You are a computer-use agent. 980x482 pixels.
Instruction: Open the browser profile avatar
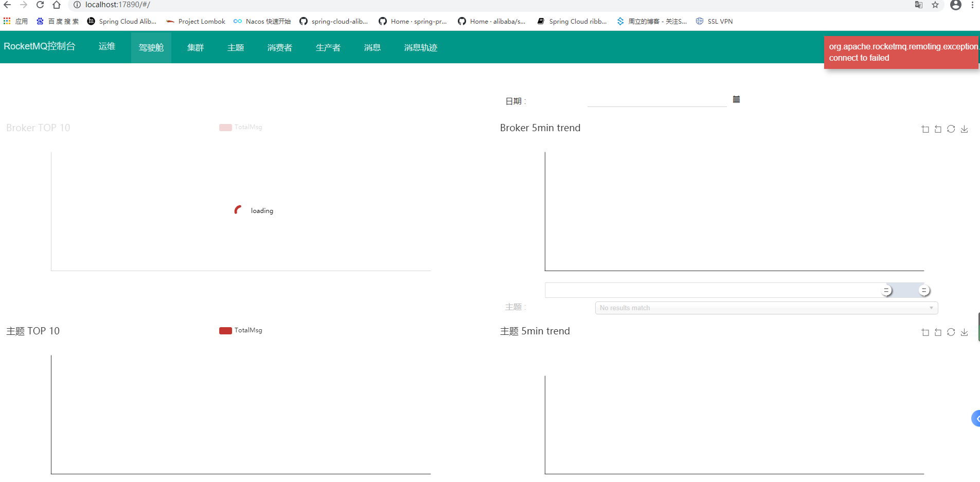[956, 5]
